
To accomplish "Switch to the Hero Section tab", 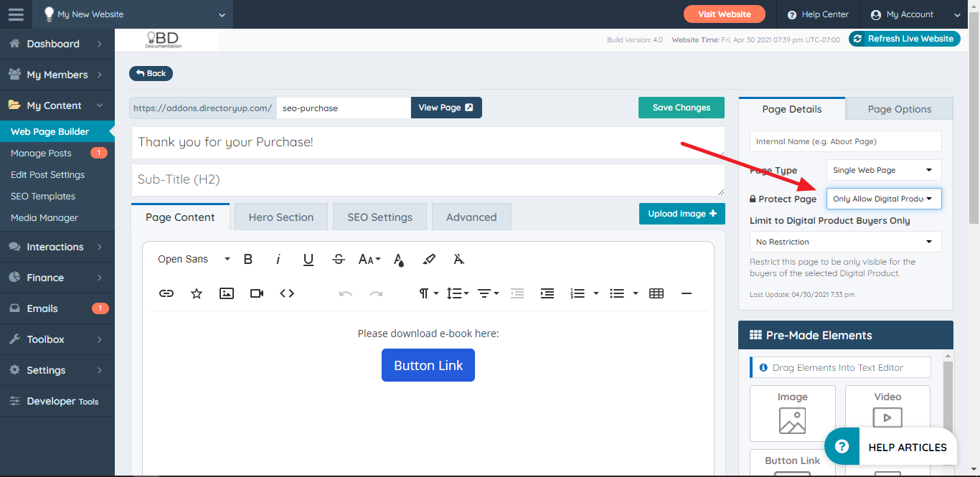I will [x=281, y=217].
